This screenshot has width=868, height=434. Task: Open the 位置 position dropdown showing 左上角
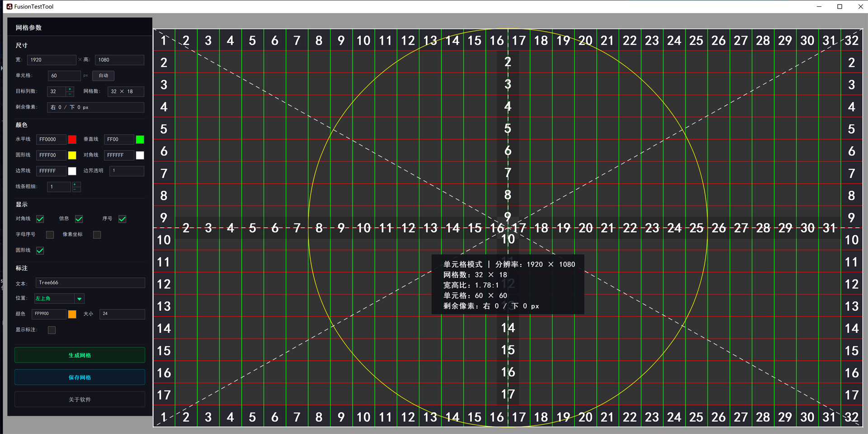[59, 299]
